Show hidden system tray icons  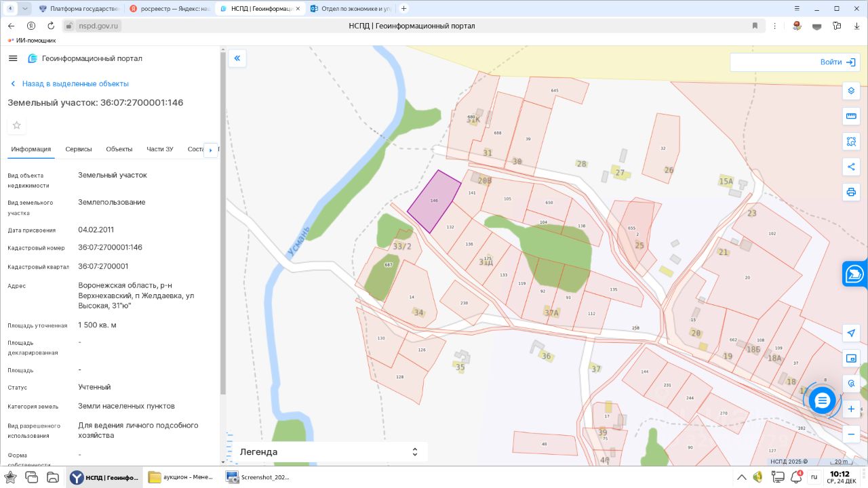pyautogui.click(x=743, y=477)
